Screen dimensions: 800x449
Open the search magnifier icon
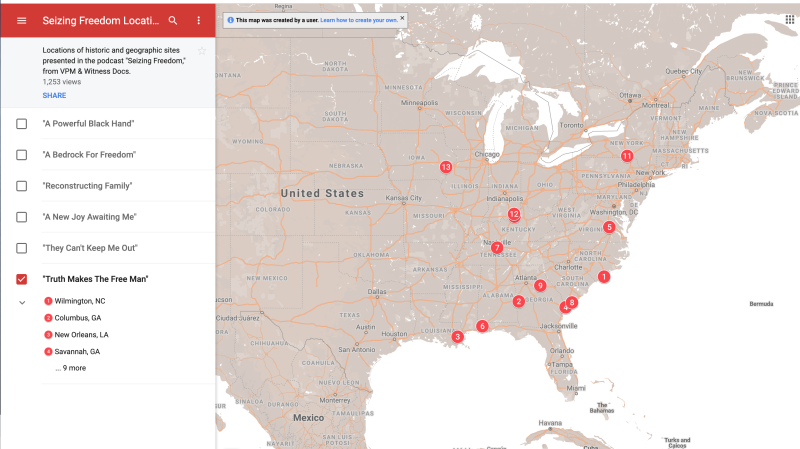click(173, 21)
